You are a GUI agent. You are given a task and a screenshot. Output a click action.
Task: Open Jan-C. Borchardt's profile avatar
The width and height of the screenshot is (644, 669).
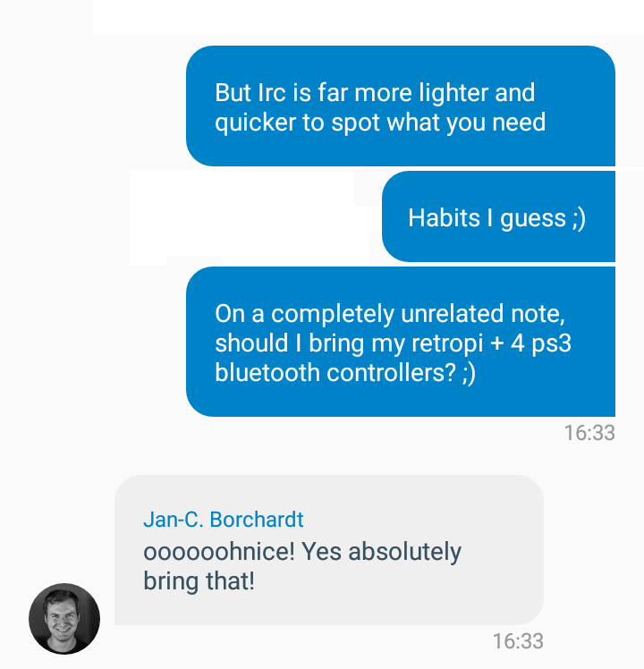64,618
